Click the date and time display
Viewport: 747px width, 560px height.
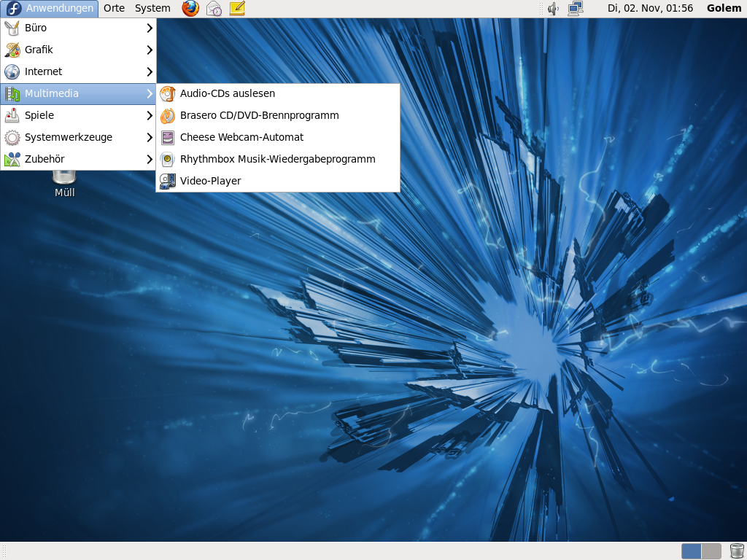650,9
